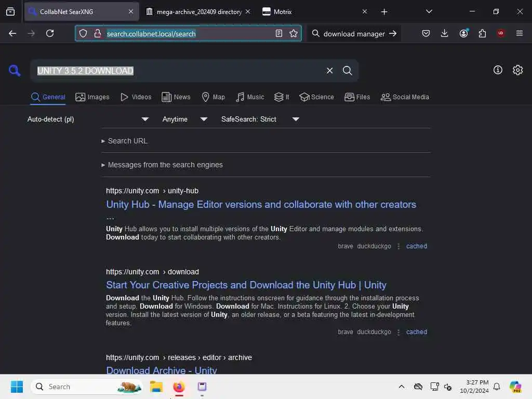Open tracking protection shield icon

[x=83, y=33]
